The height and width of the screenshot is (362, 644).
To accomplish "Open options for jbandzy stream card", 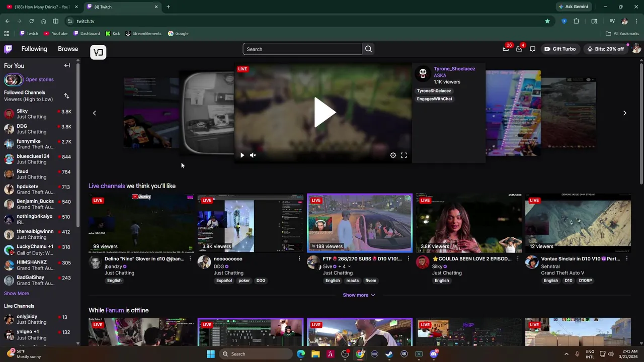I will (x=190, y=259).
